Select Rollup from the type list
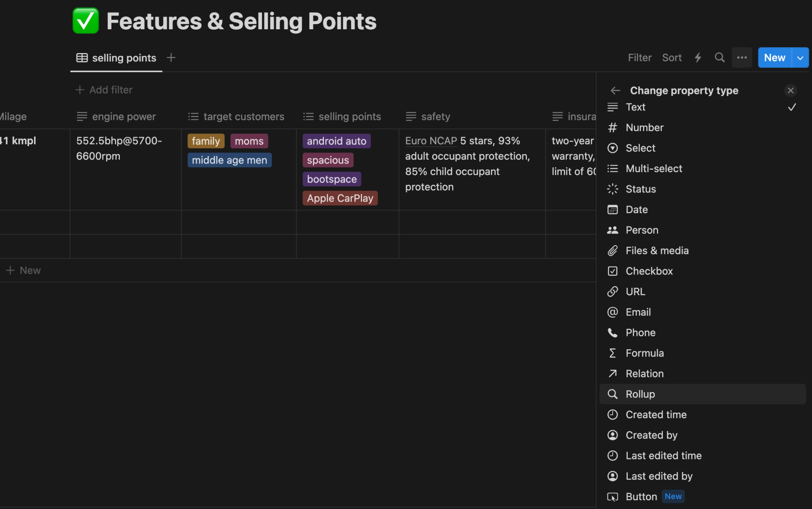 pos(640,394)
